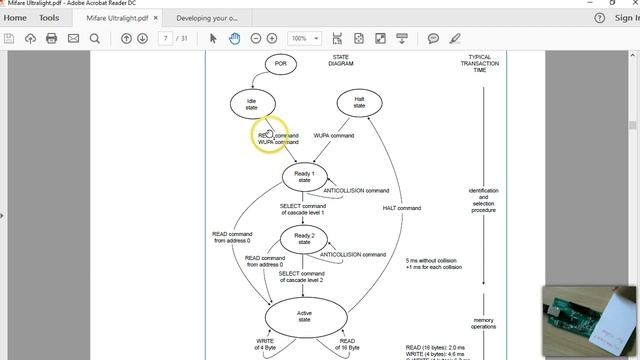
Task: Go to next page arrow
Action: (142, 38)
